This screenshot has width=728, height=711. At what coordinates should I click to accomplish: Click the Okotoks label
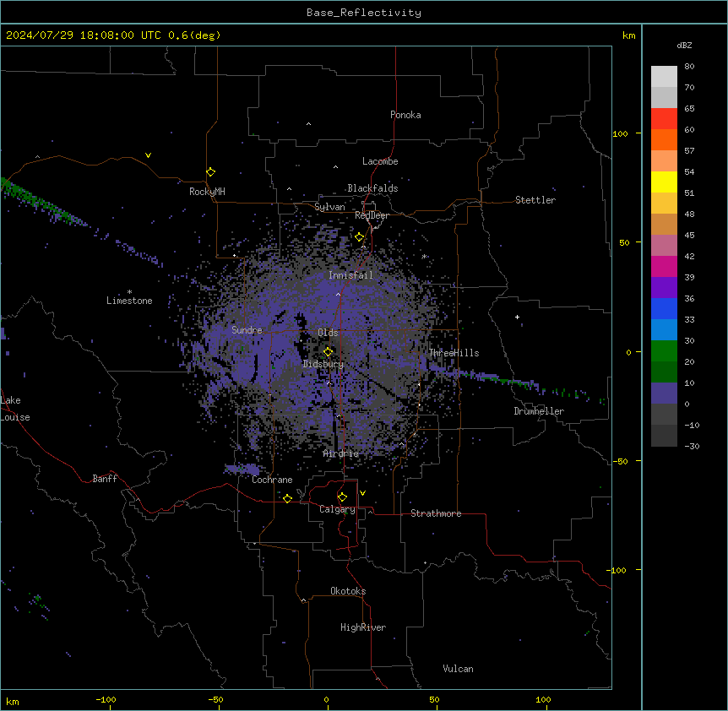click(348, 591)
